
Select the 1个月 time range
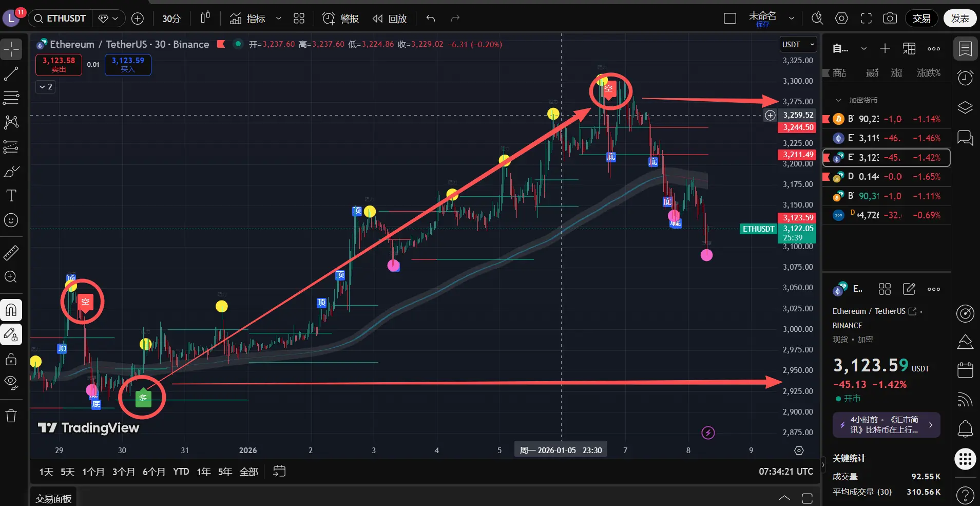[x=93, y=472]
